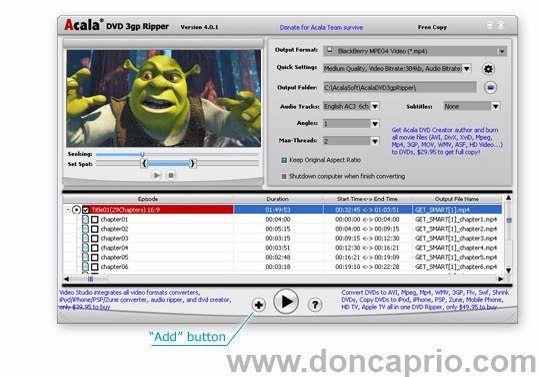This screenshot has width=540, height=377.
Task: Click the right bracket spot end marker
Action: pyautogui.click(x=193, y=164)
